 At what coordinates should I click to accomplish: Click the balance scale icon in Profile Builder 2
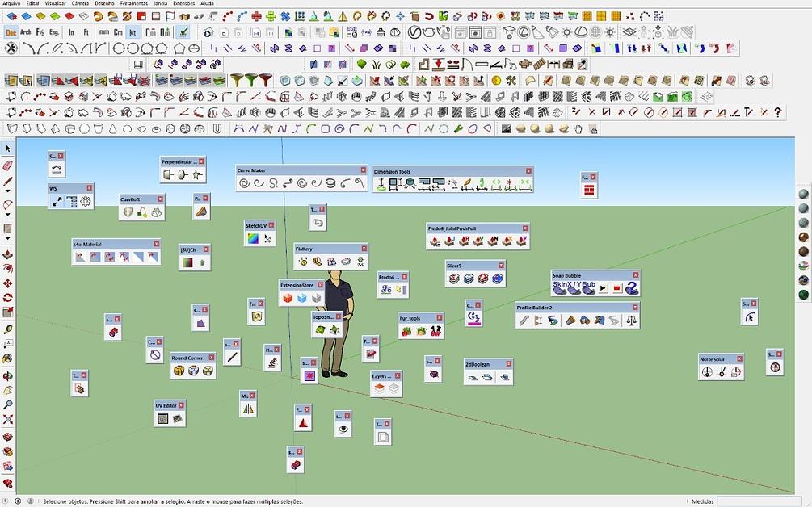(631, 321)
